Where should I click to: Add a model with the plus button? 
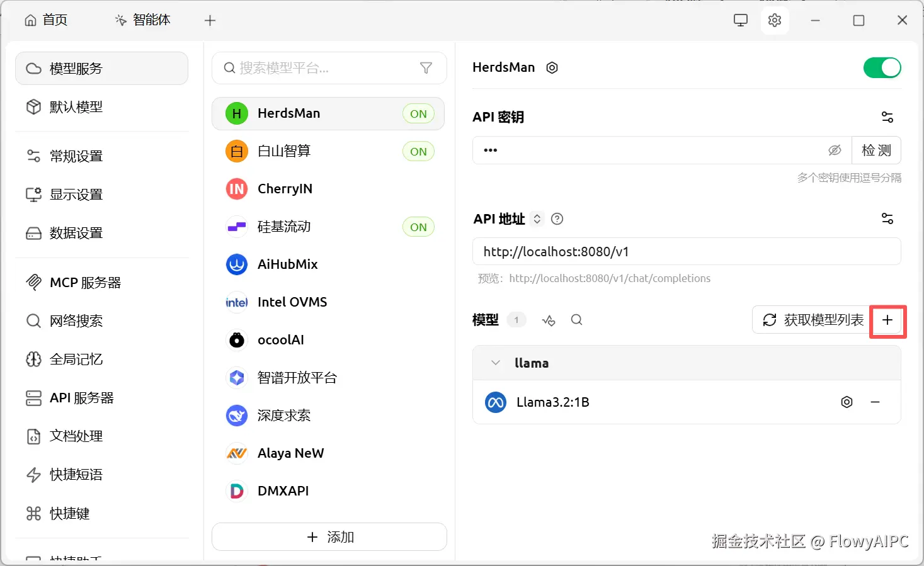(887, 320)
